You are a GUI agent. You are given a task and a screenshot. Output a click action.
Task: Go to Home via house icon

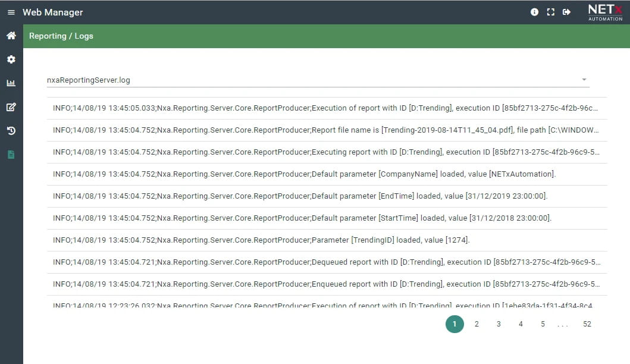click(x=11, y=36)
